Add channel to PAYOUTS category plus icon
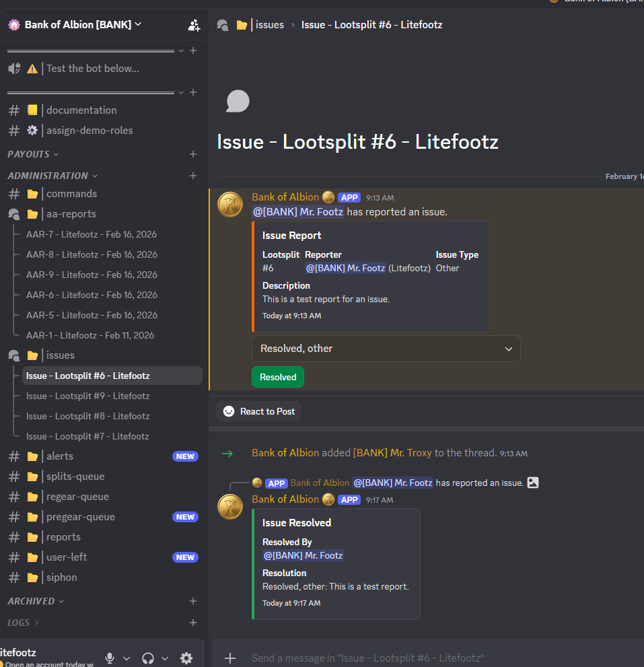 [193, 154]
